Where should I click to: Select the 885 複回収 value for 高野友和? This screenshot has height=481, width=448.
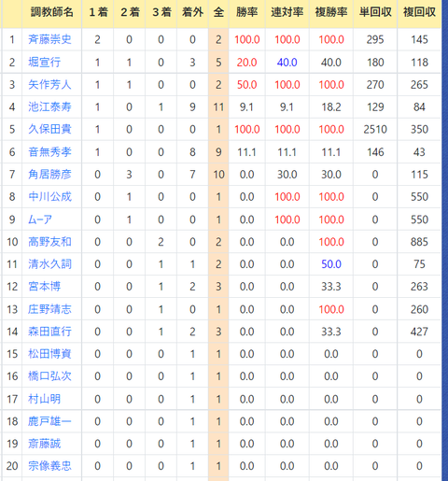pyautogui.click(x=419, y=242)
